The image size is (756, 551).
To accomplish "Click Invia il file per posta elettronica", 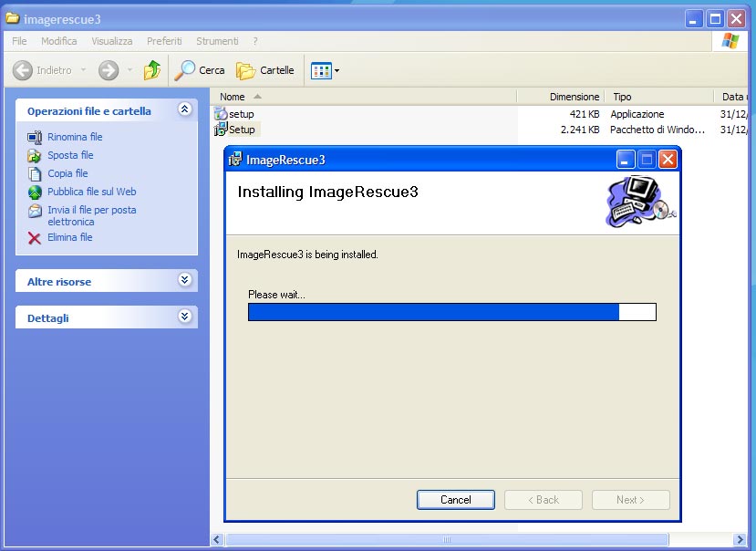I will (91, 215).
